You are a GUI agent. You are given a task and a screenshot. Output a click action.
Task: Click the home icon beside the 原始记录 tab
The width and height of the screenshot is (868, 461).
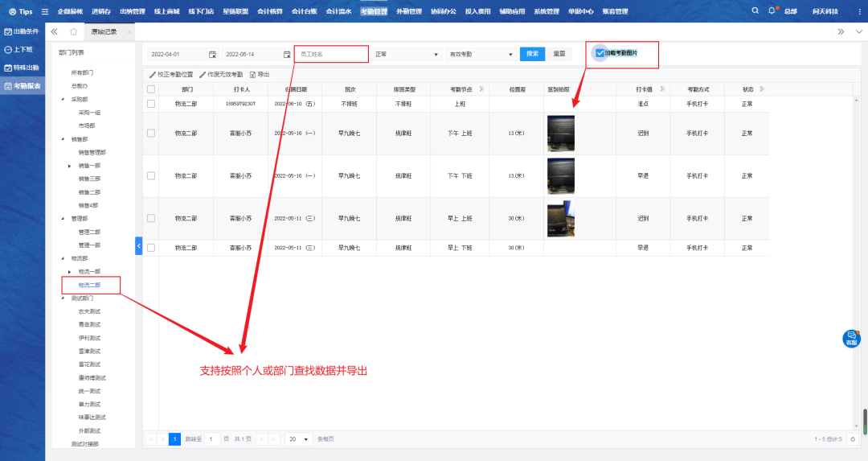tap(73, 31)
